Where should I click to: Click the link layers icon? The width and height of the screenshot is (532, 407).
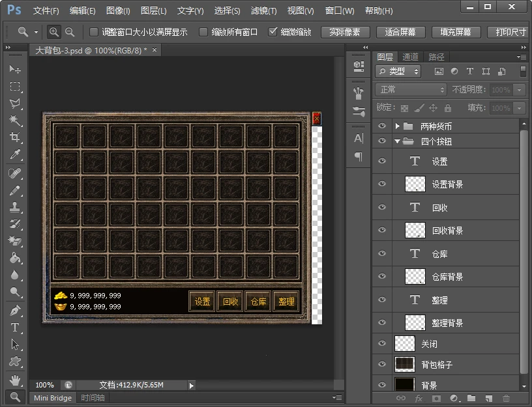coord(401,398)
